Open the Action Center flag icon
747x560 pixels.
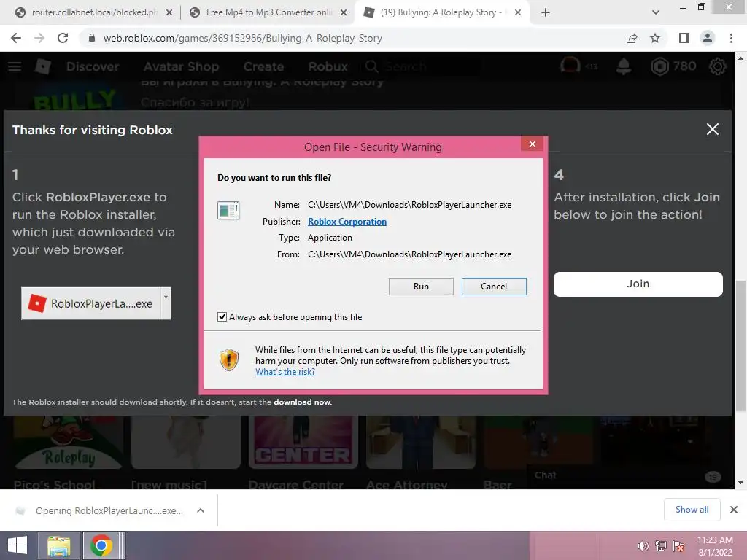[678, 546]
